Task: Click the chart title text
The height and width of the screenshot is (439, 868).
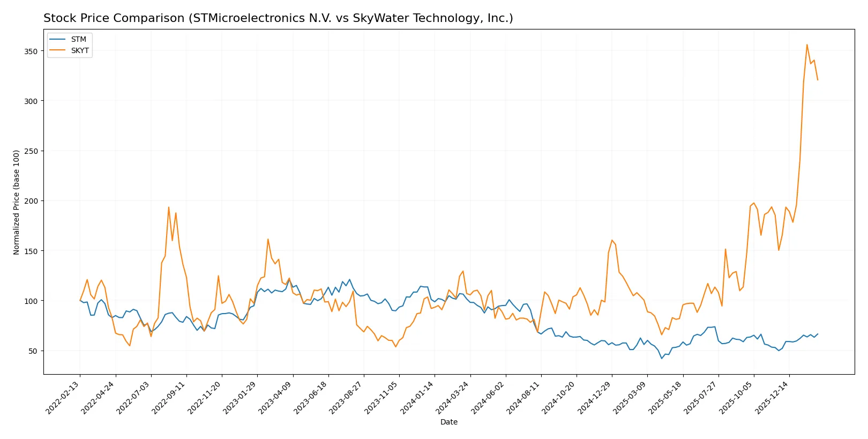Action: [278, 18]
